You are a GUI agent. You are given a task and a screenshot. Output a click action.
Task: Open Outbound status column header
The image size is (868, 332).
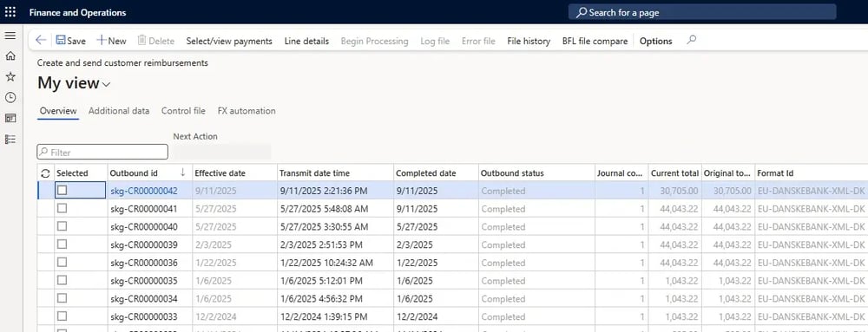536,173
